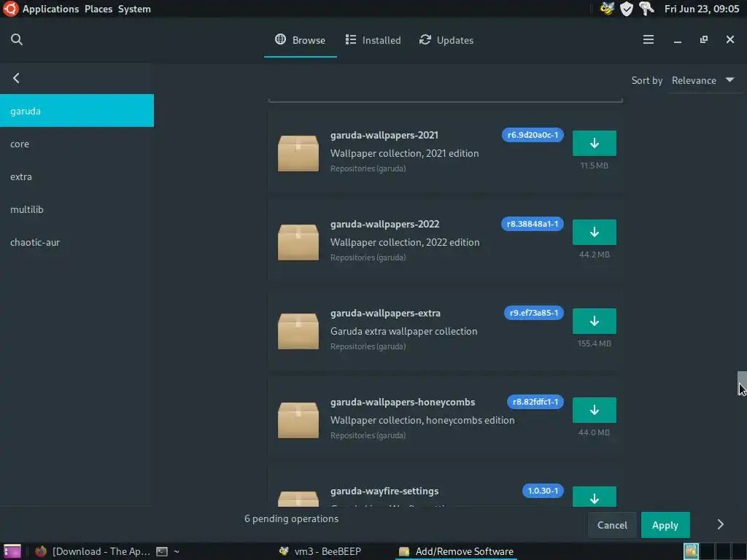Viewport: 747px width, 560px height.
Task: Click the shield icon in system tray
Action: (x=627, y=9)
